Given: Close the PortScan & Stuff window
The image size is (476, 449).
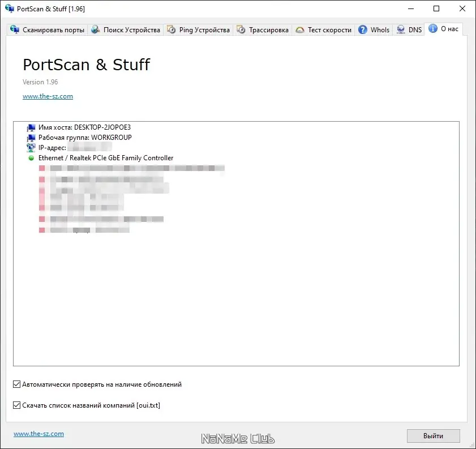Looking at the screenshot, I should [462, 8].
